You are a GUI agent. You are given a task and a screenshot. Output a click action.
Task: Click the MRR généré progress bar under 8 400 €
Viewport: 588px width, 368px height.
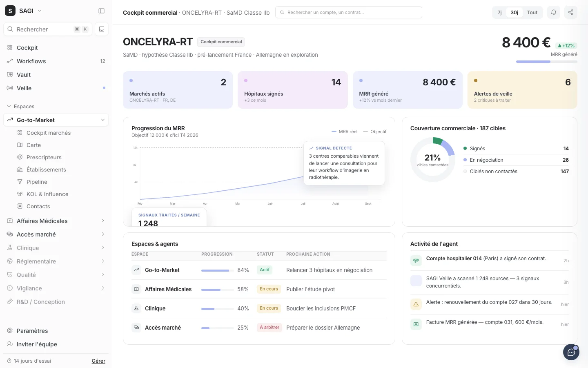547,62
